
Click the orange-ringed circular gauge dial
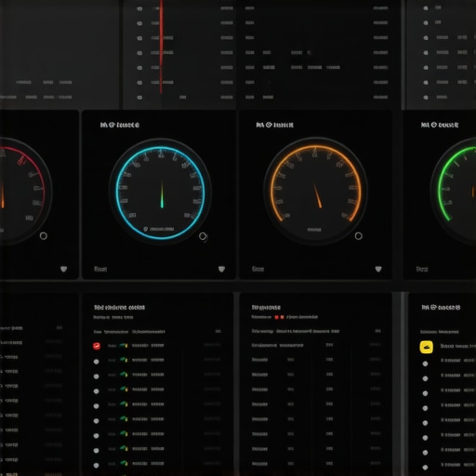pos(315,192)
